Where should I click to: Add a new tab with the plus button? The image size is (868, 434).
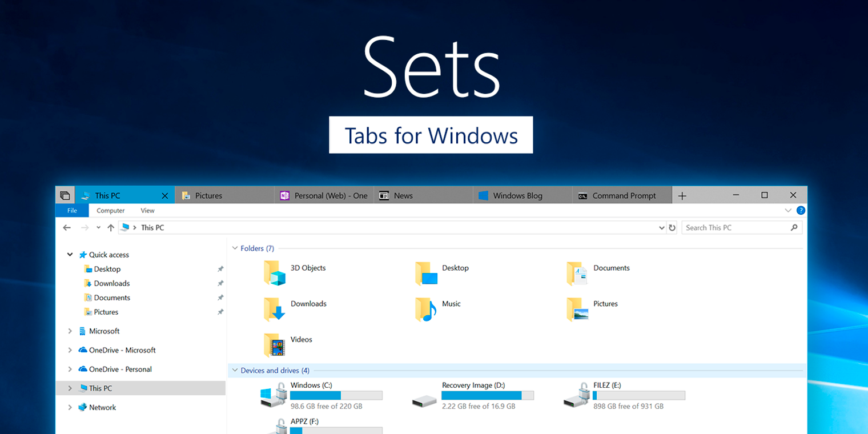682,196
